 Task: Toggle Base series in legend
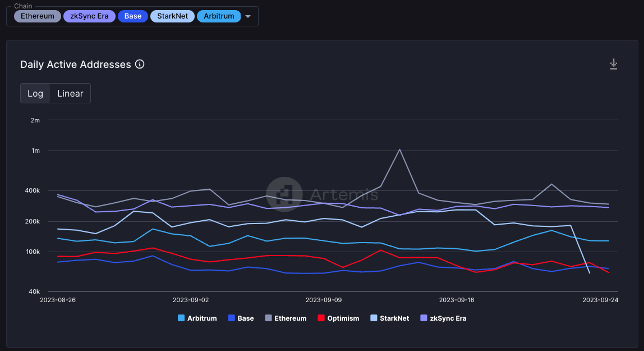pos(241,318)
